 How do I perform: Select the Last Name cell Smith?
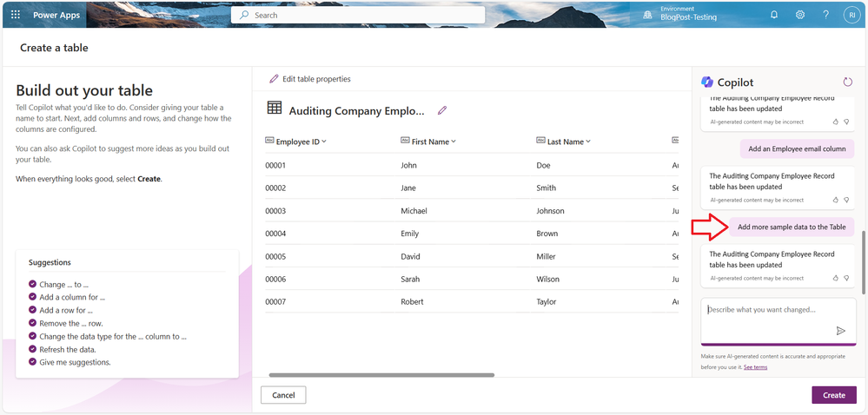[x=546, y=188]
